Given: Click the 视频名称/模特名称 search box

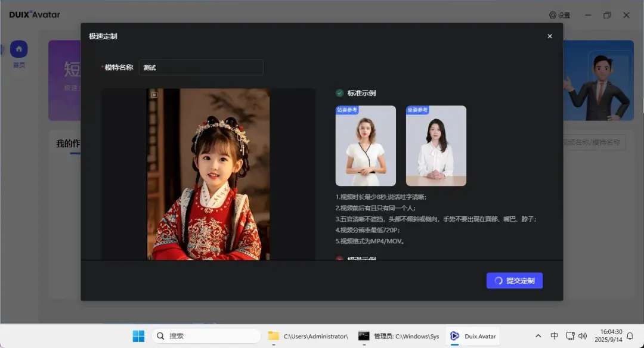Looking at the screenshot, I should coord(593,142).
